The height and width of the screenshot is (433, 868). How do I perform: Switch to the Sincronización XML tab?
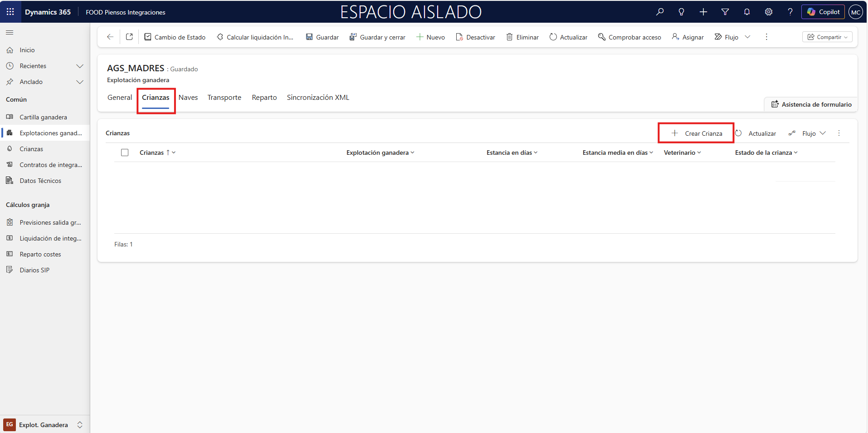click(x=318, y=97)
